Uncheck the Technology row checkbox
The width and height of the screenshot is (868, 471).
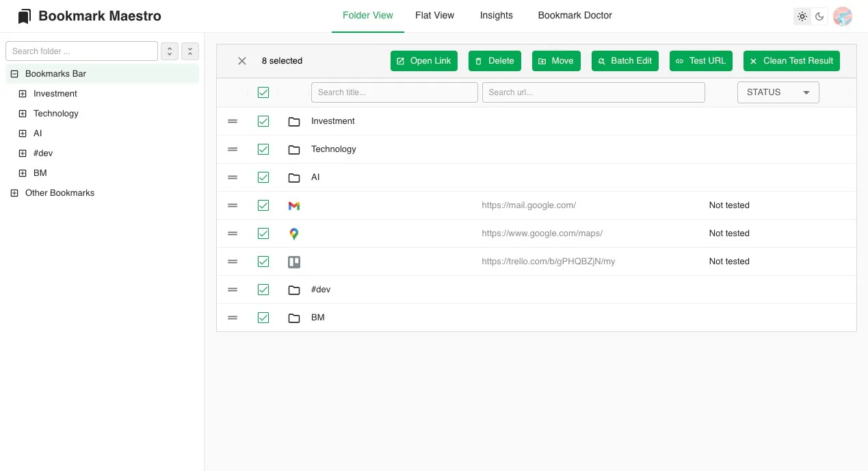pyautogui.click(x=263, y=149)
